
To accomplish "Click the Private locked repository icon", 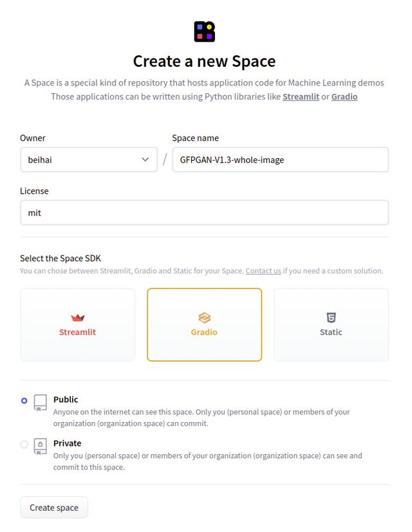I will (x=41, y=447).
